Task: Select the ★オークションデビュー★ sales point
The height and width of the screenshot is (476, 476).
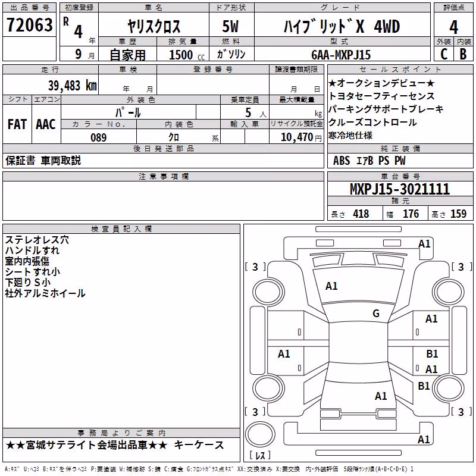Action: pyautogui.click(x=381, y=83)
